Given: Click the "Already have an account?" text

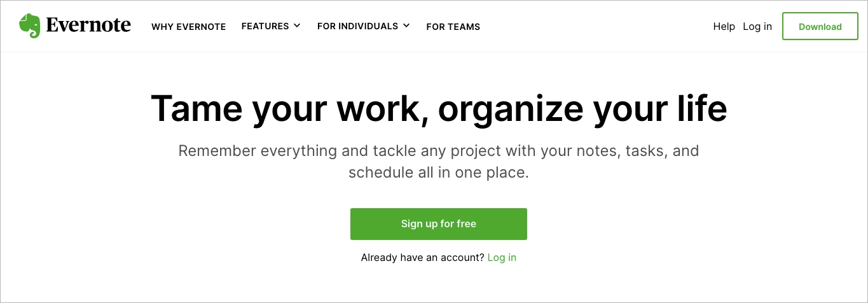Looking at the screenshot, I should click(x=422, y=258).
